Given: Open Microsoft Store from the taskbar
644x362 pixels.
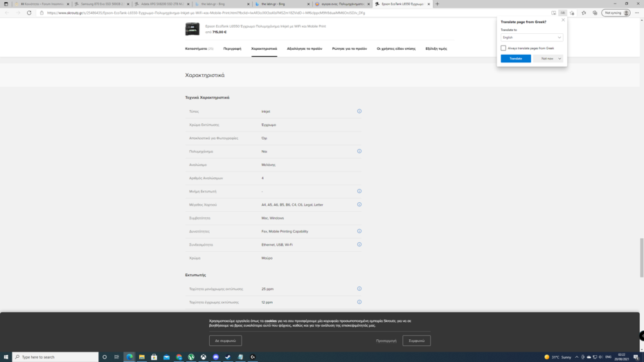Looking at the screenshot, I should pos(154,357).
